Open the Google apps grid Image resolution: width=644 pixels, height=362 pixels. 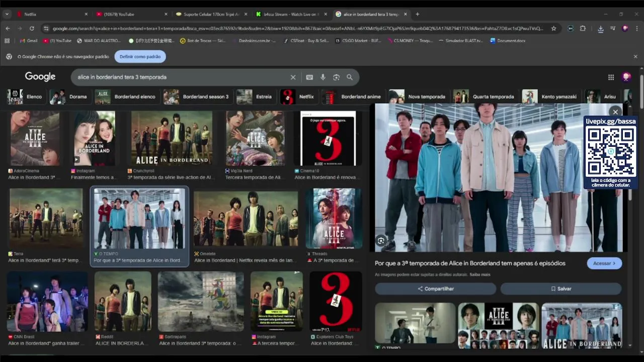(x=611, y=77)
